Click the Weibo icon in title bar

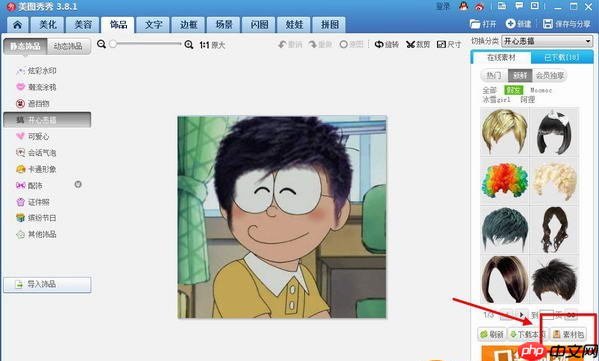click(x=479, y=6)
